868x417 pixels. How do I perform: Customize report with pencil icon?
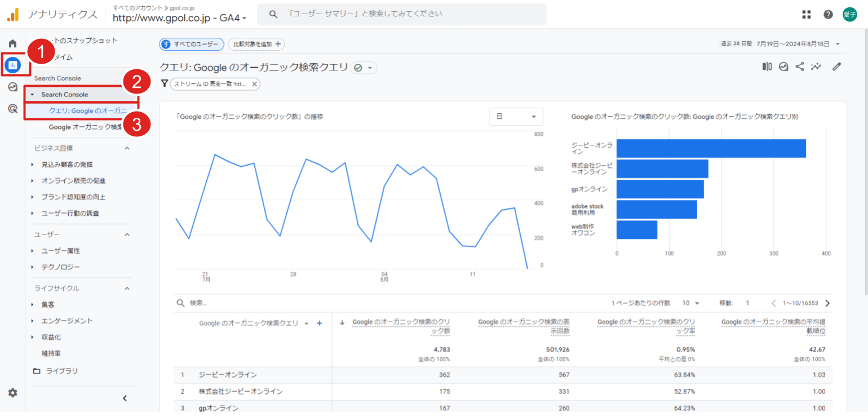coord(837,66)
